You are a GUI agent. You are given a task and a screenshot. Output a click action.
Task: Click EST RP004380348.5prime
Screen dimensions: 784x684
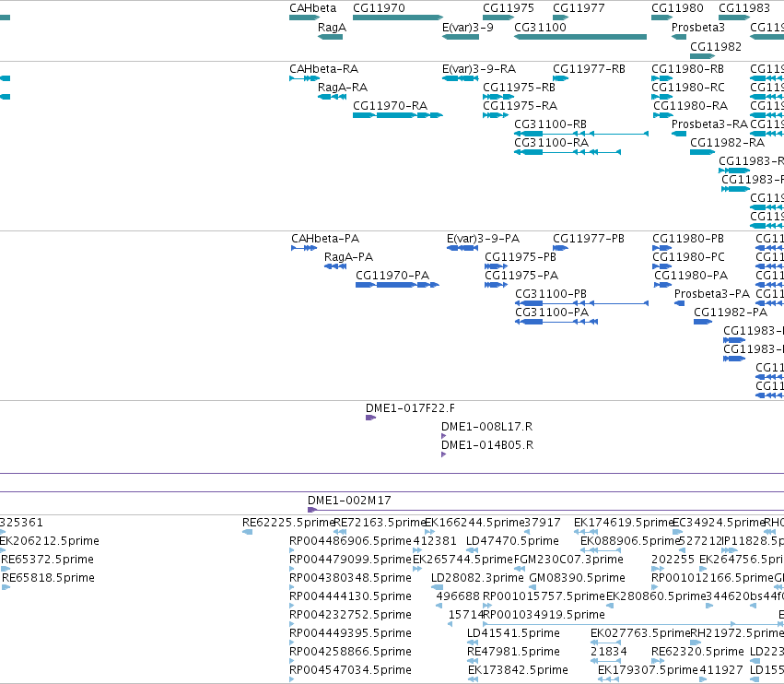pos(292,587)
